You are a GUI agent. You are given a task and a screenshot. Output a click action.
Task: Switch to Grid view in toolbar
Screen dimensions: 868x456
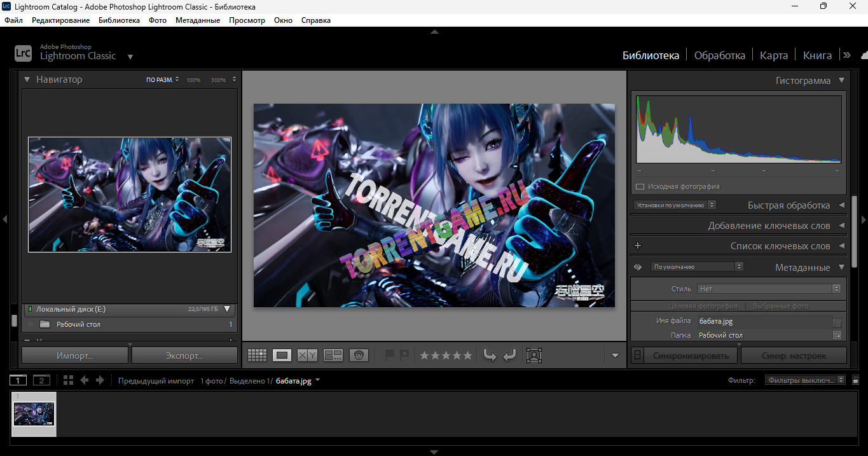click(x=257, y=356)
